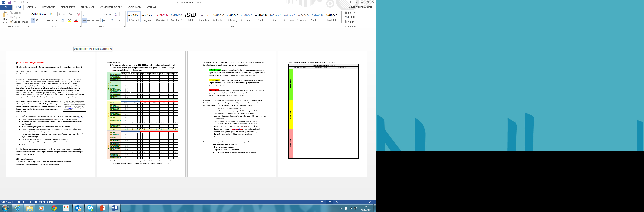Screen dimensions: 644x212
Task: Justify the paragraph text
Action: [97, 20]
